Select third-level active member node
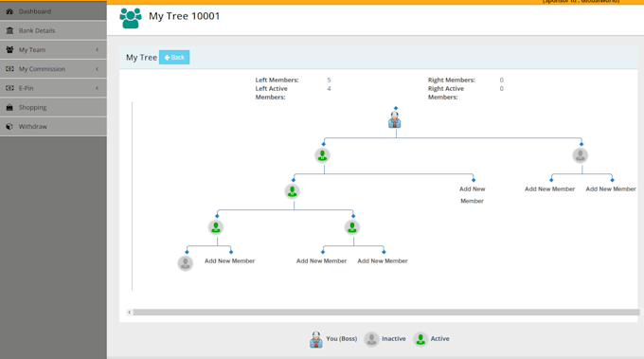Viewport: 644px width, 359px height. pyautogui.click(x=292, y=191)
